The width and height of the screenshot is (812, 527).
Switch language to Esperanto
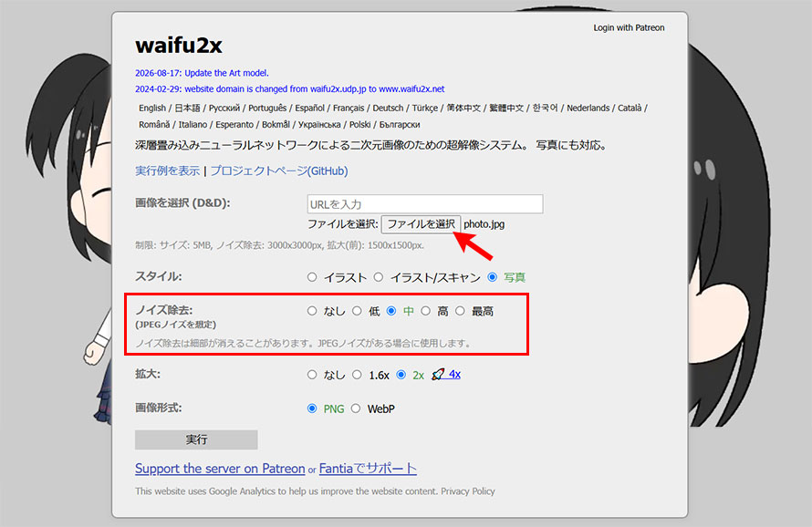(x=234, y=124)
